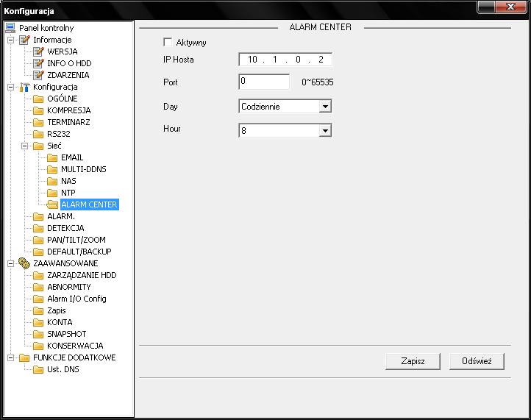Open the Day dropdown list
The image size is (531, 420).
pyautogui.click(x=325, y=107)
